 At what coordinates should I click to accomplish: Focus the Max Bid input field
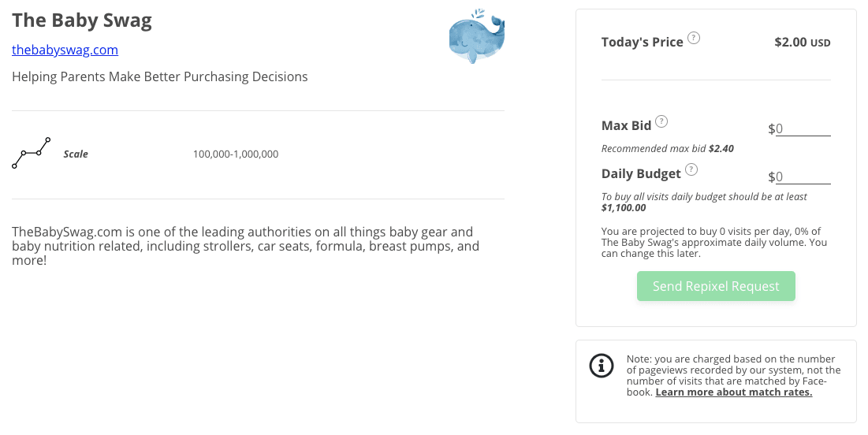(x=803, y=128)
